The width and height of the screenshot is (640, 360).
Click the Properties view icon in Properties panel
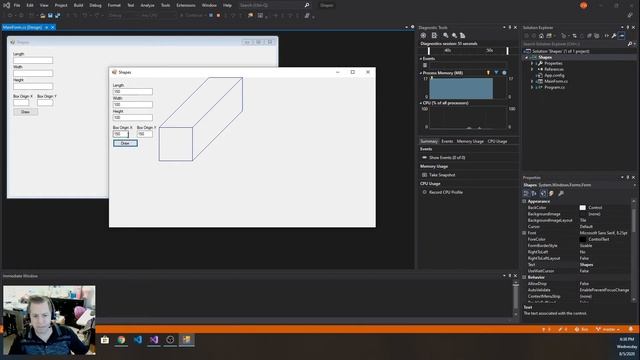[x=543, y=193]
